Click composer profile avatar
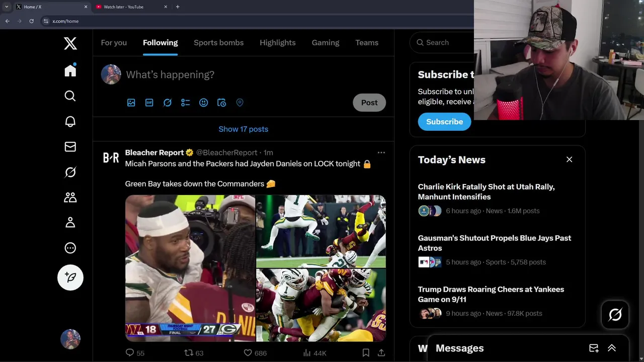The height and width of the screenshot is (362, 644). 111,74
